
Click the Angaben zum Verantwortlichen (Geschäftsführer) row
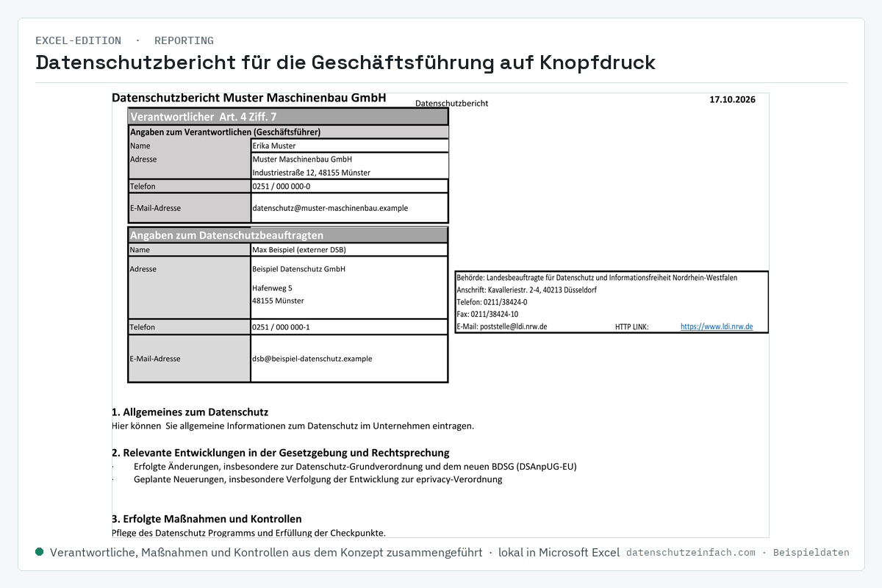[x=288, y=132]
